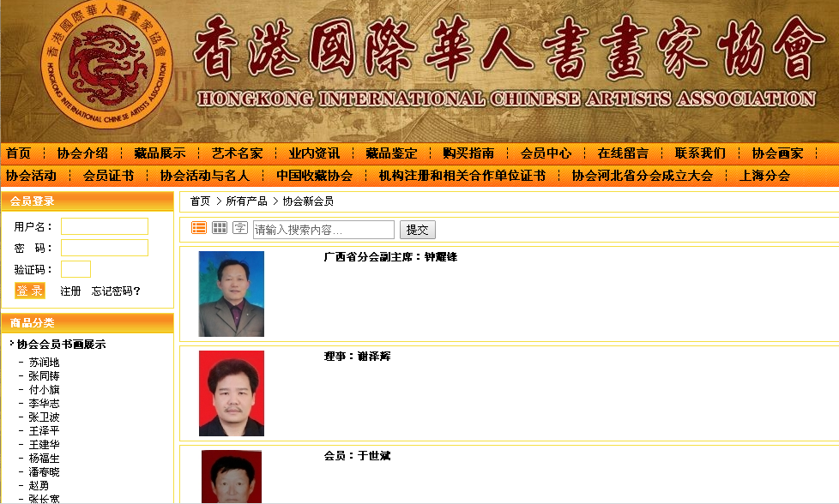Image resolution: width=839 pixels, height=504 pixels.
Task: Select text-only view icon
Action: [x=240, y=228]
